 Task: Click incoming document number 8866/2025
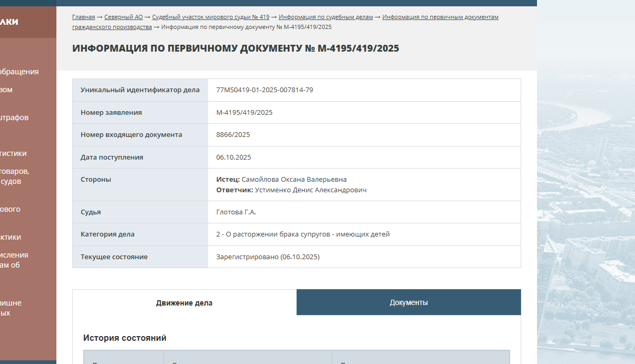coord(233,135)
